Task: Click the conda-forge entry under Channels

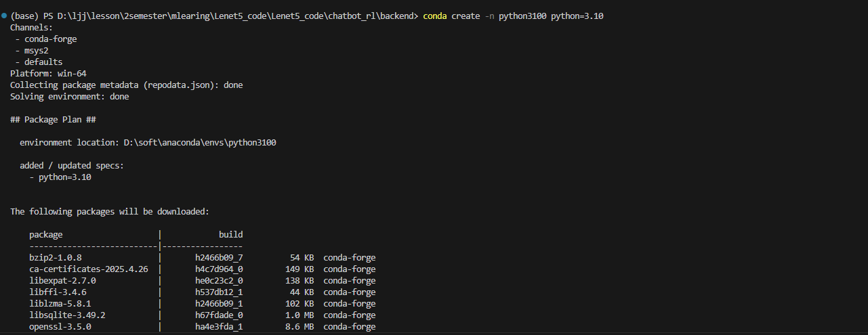Action: [x=51, y=39]
